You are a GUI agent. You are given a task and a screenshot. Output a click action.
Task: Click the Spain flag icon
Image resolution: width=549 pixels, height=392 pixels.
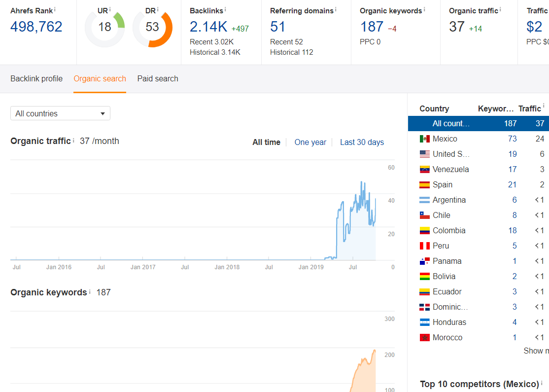point(424,184)
